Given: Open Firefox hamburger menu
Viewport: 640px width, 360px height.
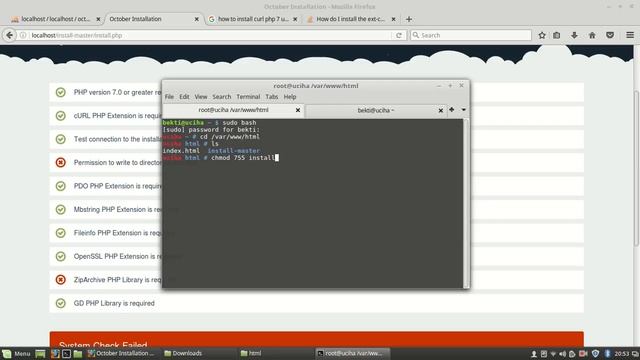Looking at the screenshot, I should click(630, 35).
